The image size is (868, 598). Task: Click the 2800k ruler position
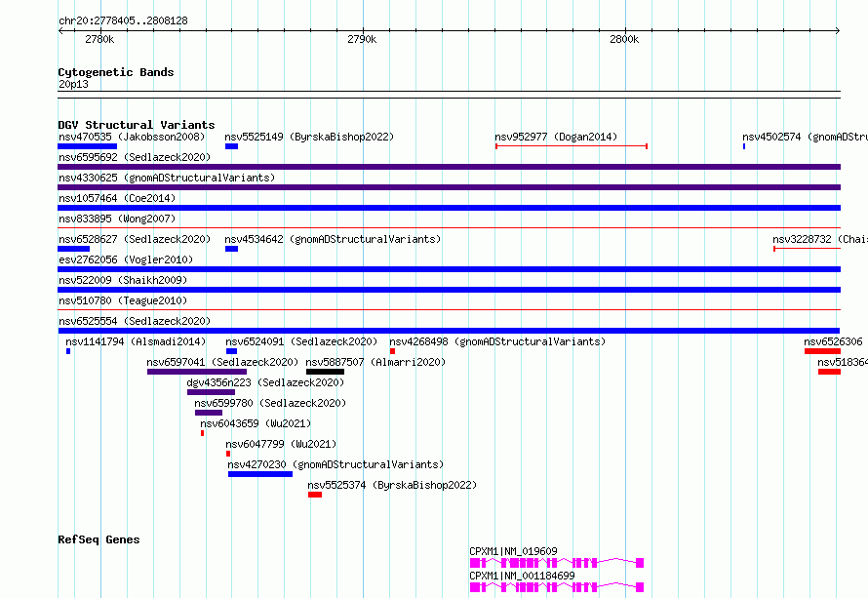click(624, 39)
